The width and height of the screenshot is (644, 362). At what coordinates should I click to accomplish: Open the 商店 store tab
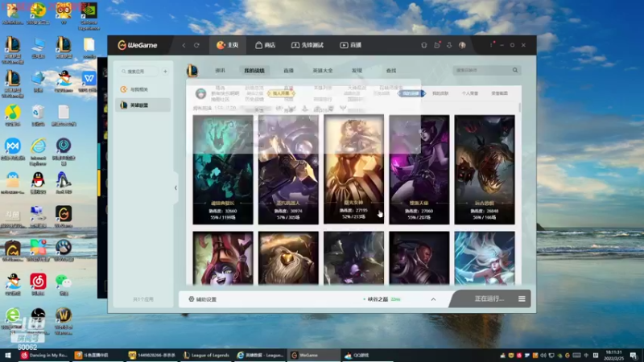(266, 45)
